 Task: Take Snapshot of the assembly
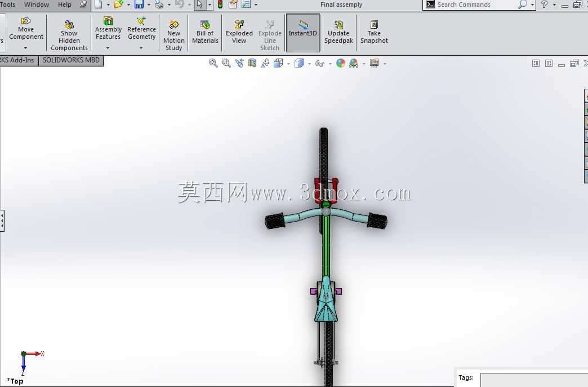point(374,32)
